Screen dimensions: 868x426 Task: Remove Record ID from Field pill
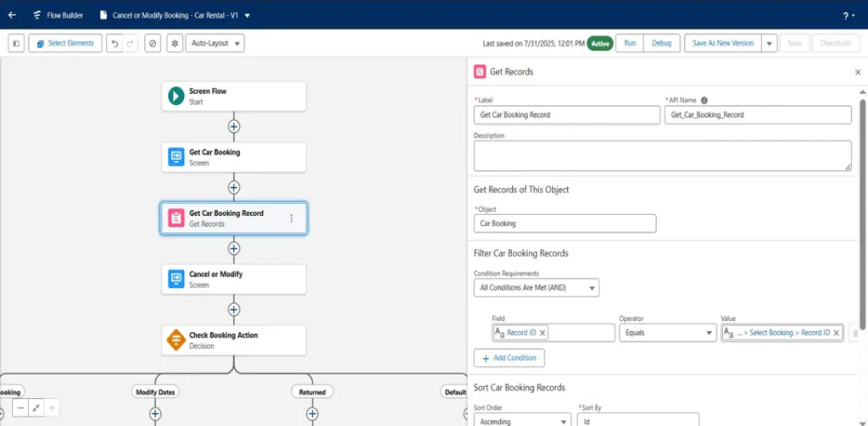coord(542,333)
